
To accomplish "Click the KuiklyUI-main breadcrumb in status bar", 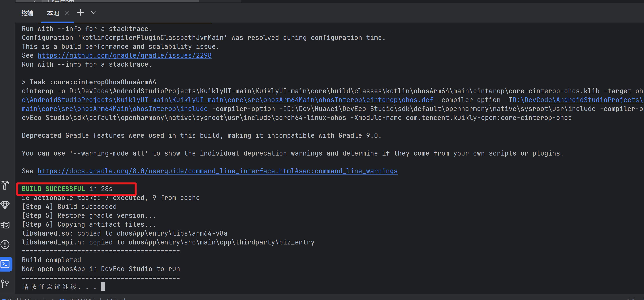I will tap(28, 299).
